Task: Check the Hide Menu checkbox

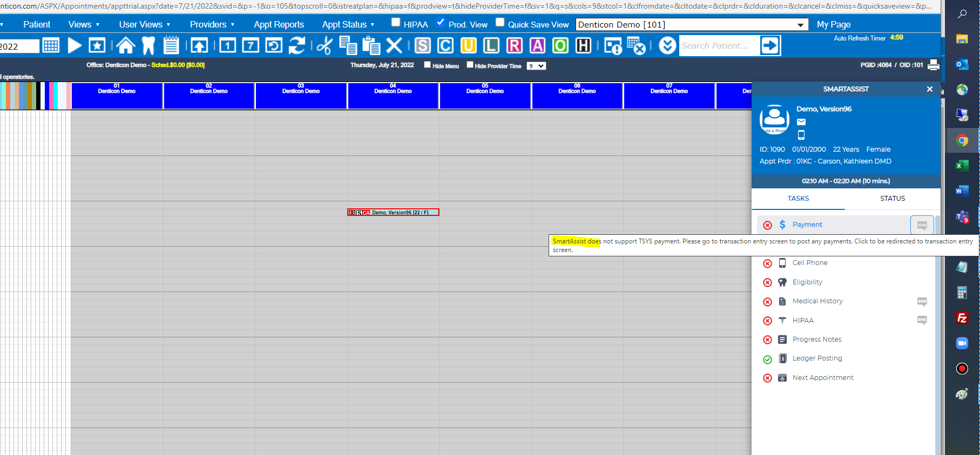Action: [x=427, y=65]
